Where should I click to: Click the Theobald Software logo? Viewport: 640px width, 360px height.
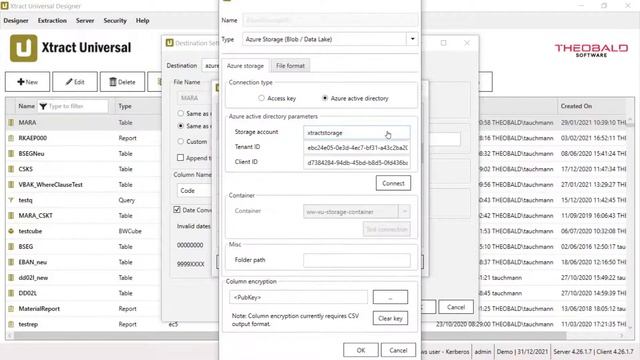click(x=591, y=50)
